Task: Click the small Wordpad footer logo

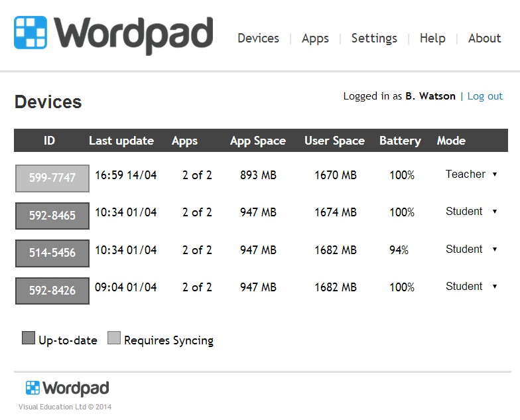Action: click(x=68, y=388)
